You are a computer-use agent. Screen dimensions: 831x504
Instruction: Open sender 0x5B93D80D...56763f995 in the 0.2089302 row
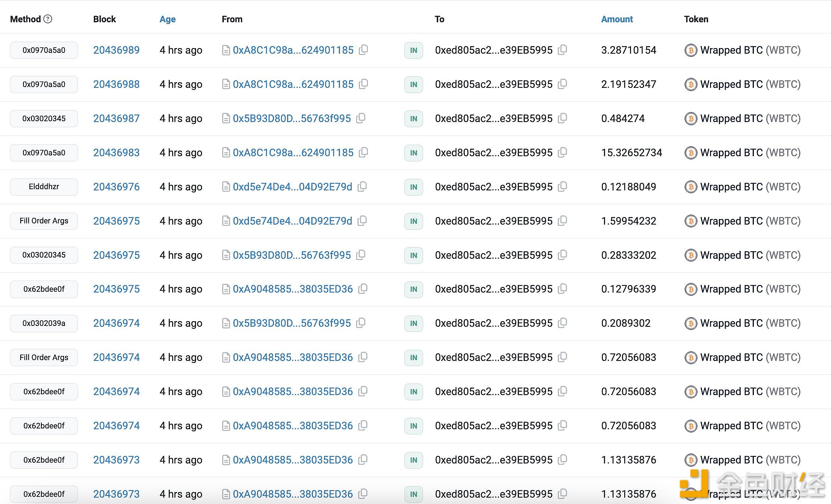point(292,323)
